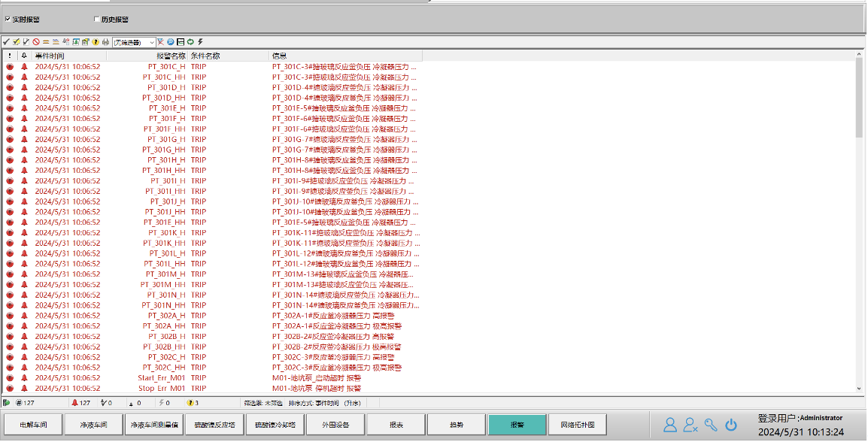This screenshot has width=868, height=442.
Task: Sort by 事件时间 column header
Action: click(50, 56)
